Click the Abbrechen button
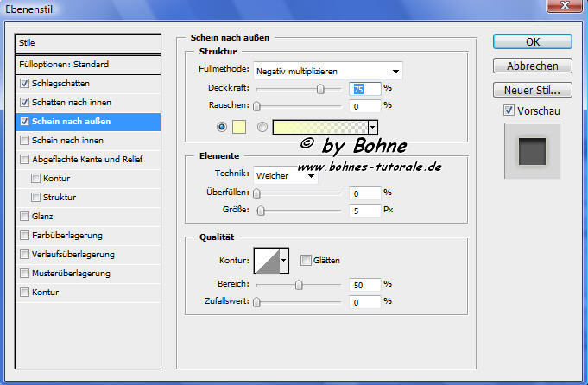This screenshot has height=385, width=588. (533, 66)
